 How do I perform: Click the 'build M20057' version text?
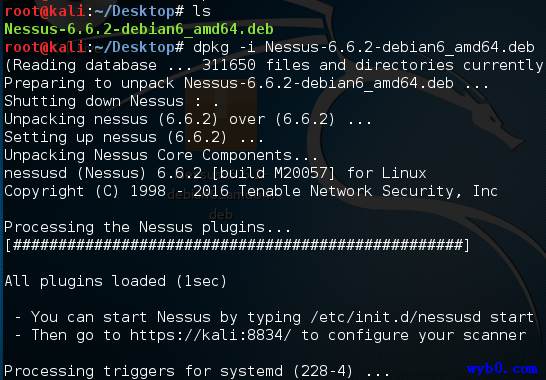[x=273, y=173]
